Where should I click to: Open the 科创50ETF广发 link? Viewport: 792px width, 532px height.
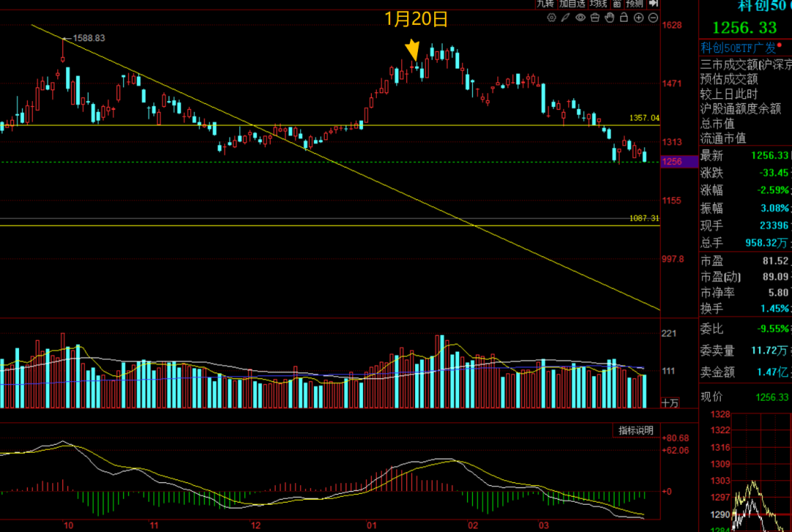pyautogui.click(x=738, y=48)
